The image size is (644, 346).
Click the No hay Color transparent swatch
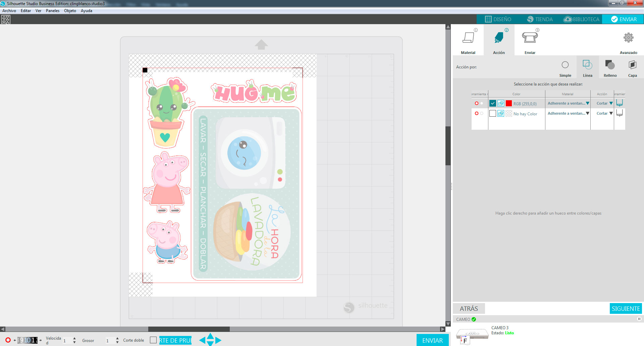pyautogui.click(x=508, y=113)
